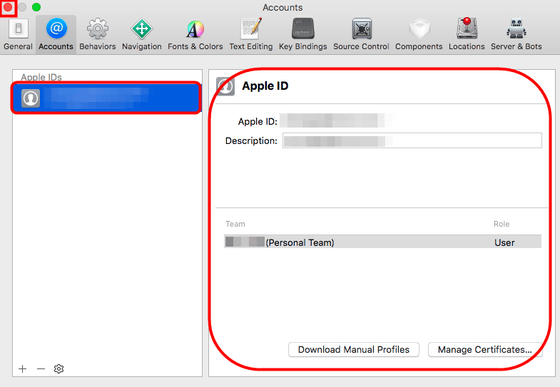Open the Key Bindings preferences
Screen dimensions: 560x387
[x=303, y=35]
